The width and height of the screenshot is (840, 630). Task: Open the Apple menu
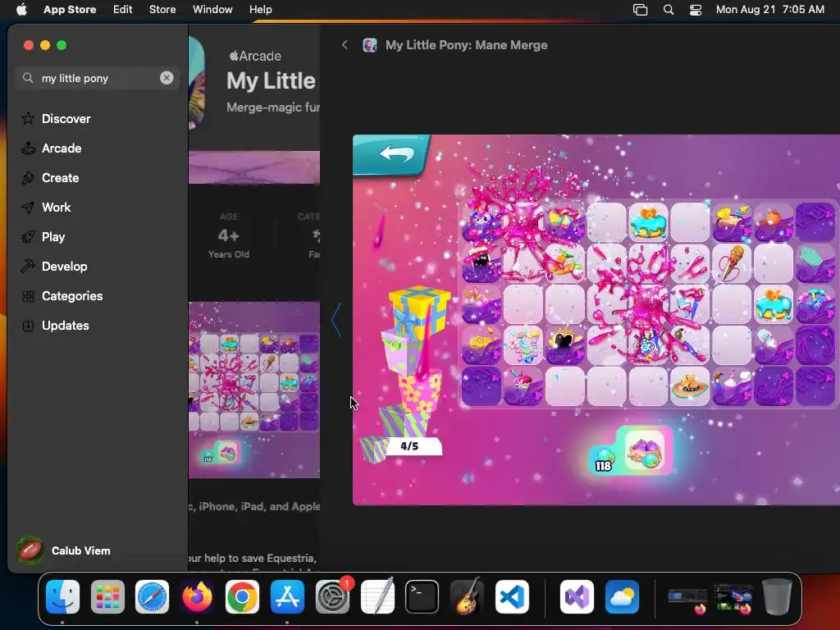(21, 9)
